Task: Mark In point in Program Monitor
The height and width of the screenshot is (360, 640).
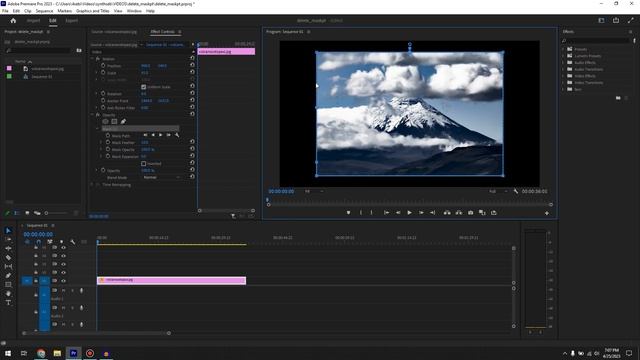Action: [x=361, y=213]
